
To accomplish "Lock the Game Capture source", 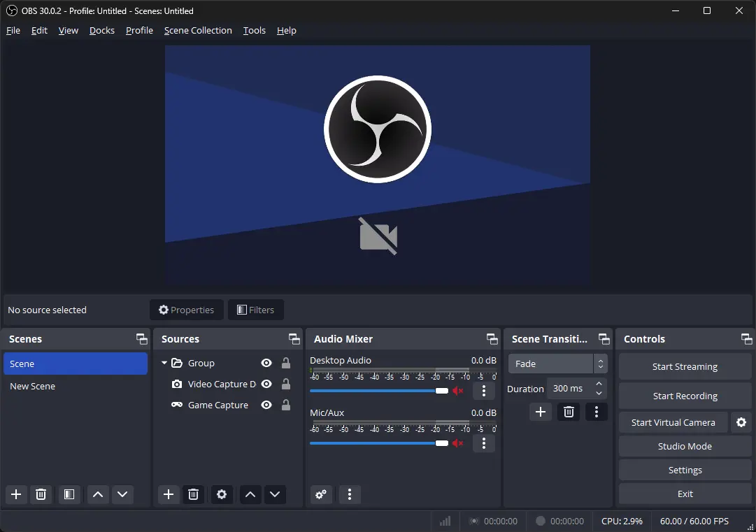I will click(286, 404).
